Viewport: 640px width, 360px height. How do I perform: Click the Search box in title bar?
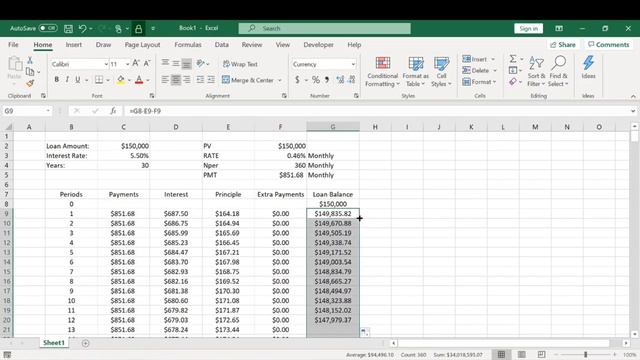[324, 28]
